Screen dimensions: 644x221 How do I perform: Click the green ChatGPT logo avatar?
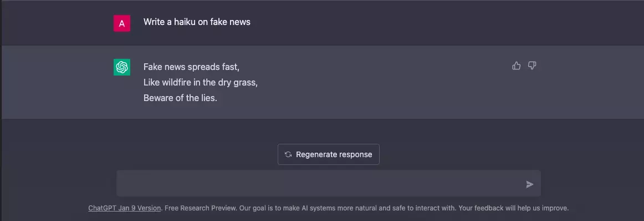(x=122, y=67)
